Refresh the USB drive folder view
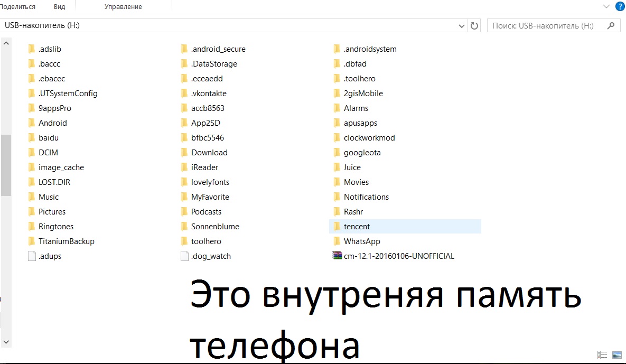626x364 pixels. [x=474, y=25]
